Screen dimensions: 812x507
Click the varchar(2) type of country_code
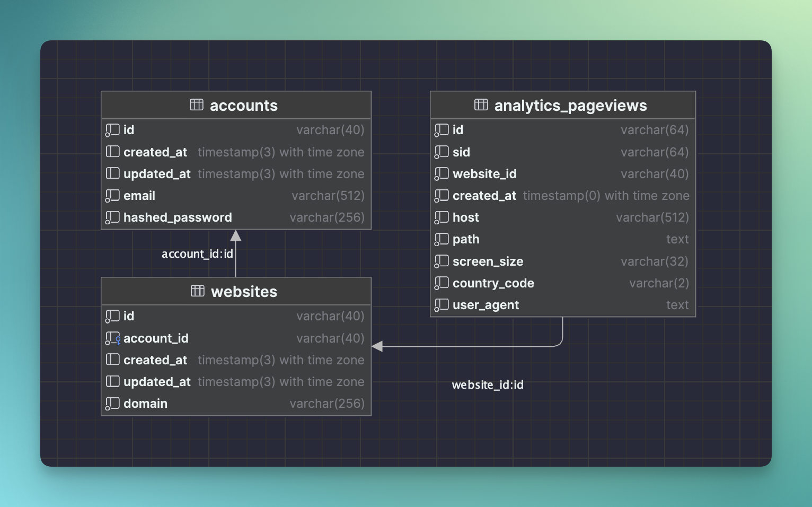pos(659,283)
